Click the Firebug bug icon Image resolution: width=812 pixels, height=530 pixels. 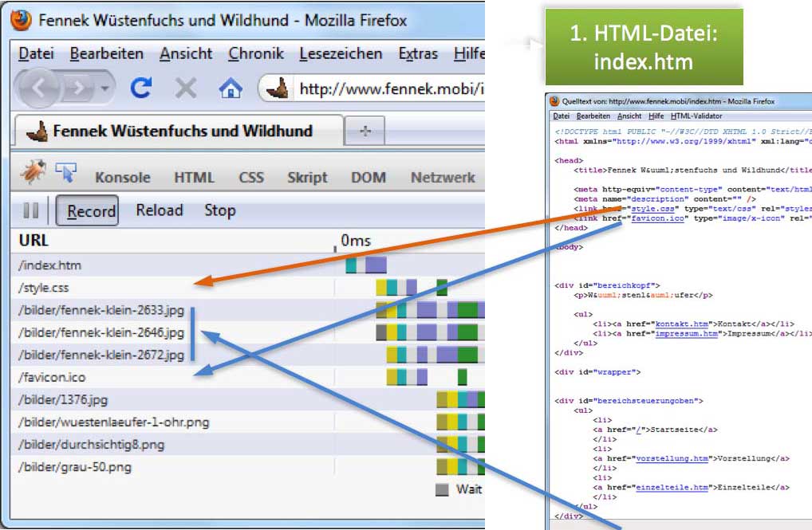point(32,175)
